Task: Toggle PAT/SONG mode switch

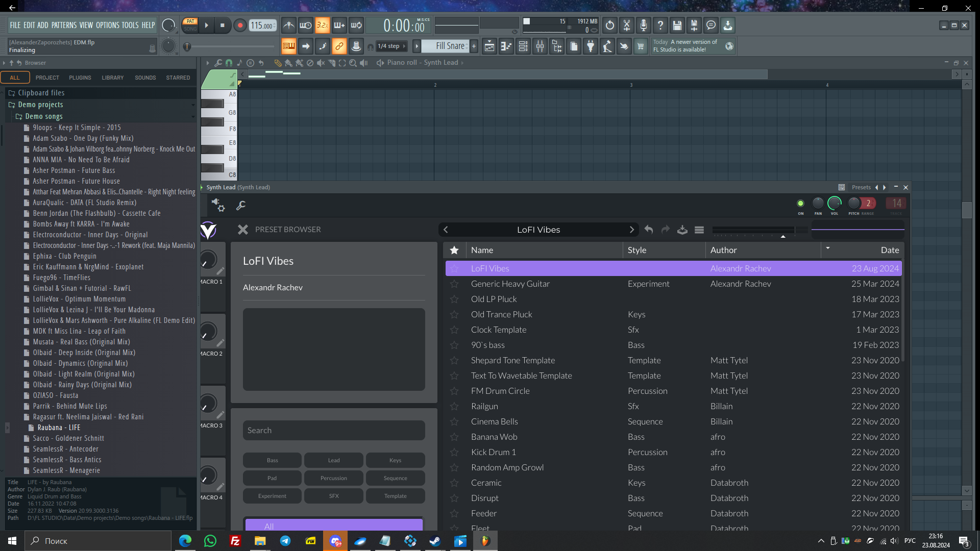Action: (190, 25)
